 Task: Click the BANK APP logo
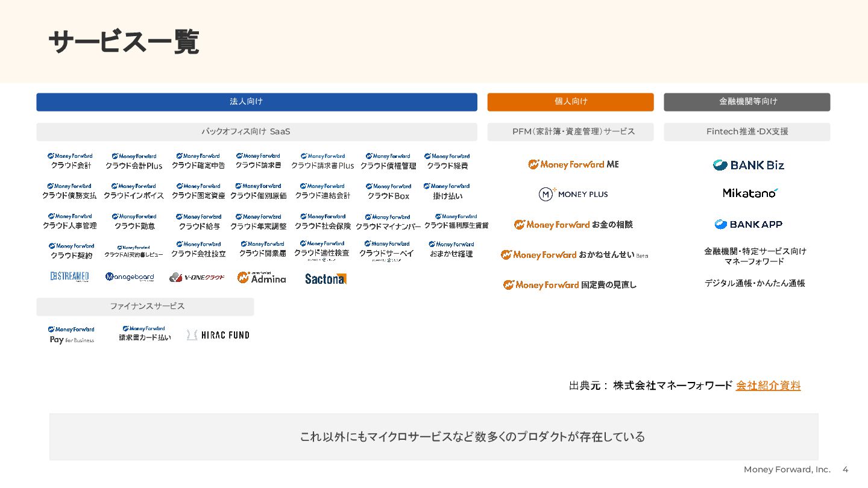749,224
